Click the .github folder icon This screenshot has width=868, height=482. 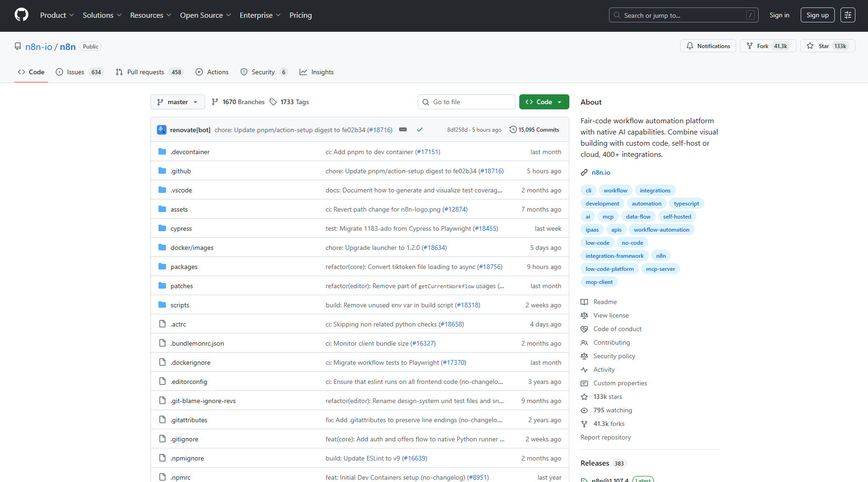pos(162,170)
